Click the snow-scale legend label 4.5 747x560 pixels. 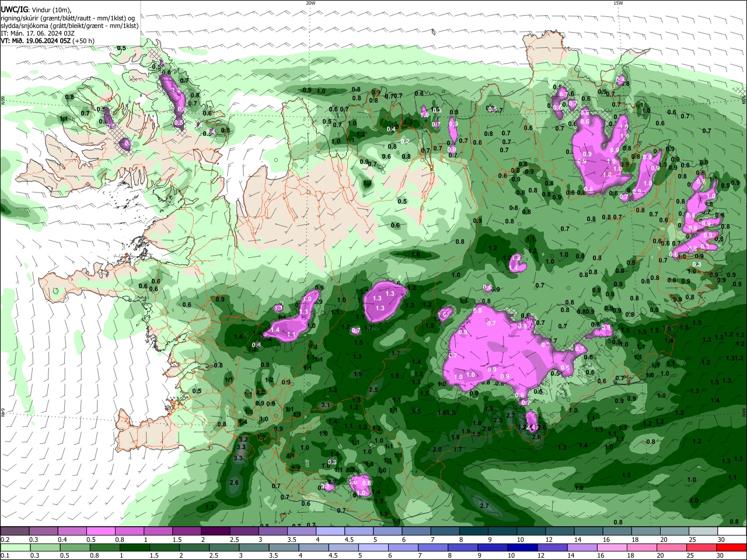[x=349, y=540]
